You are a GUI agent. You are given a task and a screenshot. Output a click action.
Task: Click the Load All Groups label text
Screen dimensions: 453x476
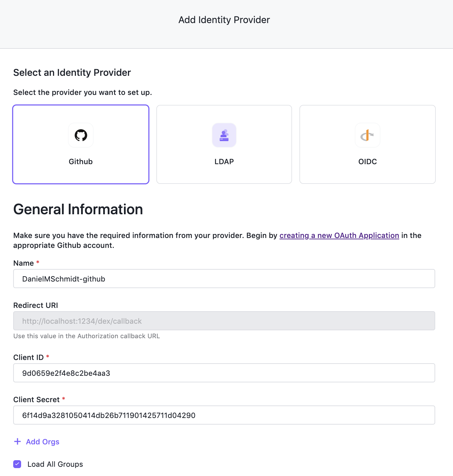coord(55,464)
